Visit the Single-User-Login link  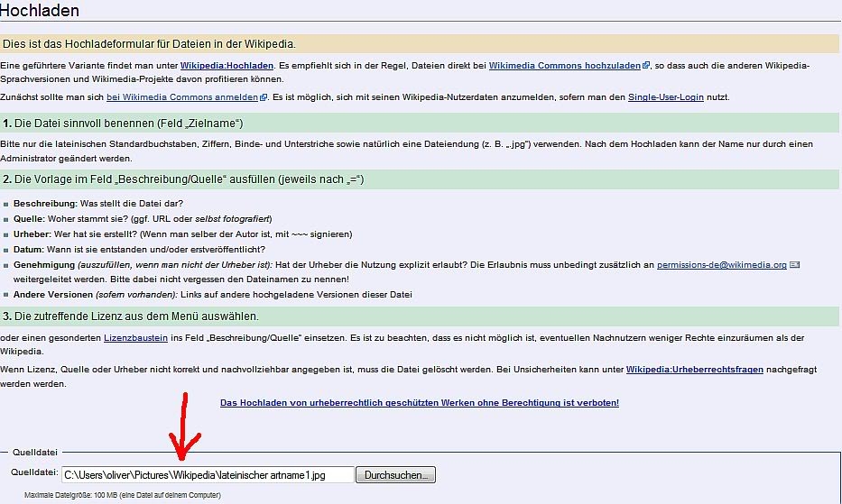(668, 97)
